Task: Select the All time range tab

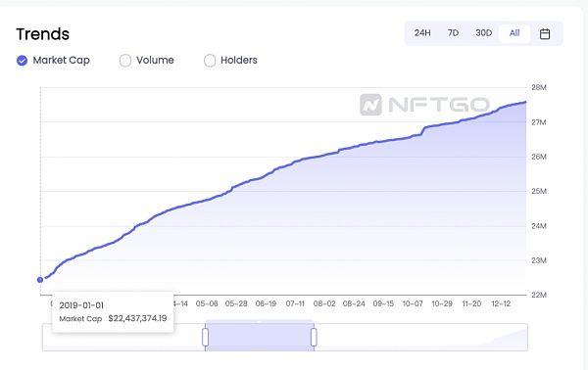Action: (514, 33)
